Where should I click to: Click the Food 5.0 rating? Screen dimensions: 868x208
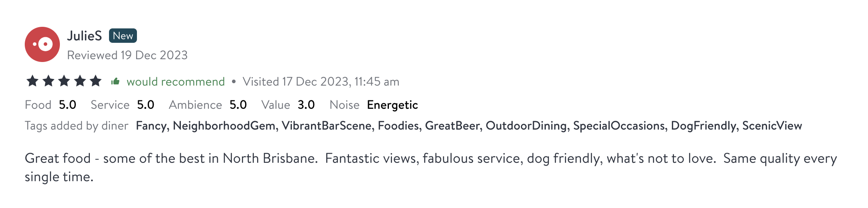[x=50, y=105]
